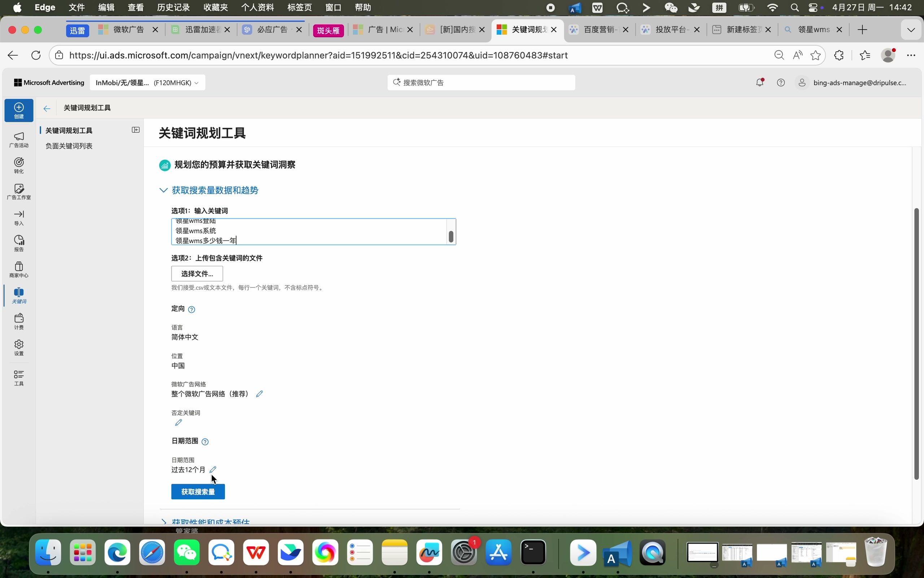Edit 微软广告网络 setting with pencil icon
Viewport: 924px width, 578px height.
point(259,394)
